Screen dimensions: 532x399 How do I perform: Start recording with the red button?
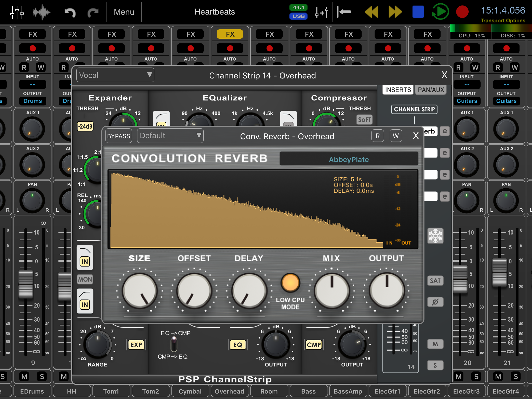point(462,12)
